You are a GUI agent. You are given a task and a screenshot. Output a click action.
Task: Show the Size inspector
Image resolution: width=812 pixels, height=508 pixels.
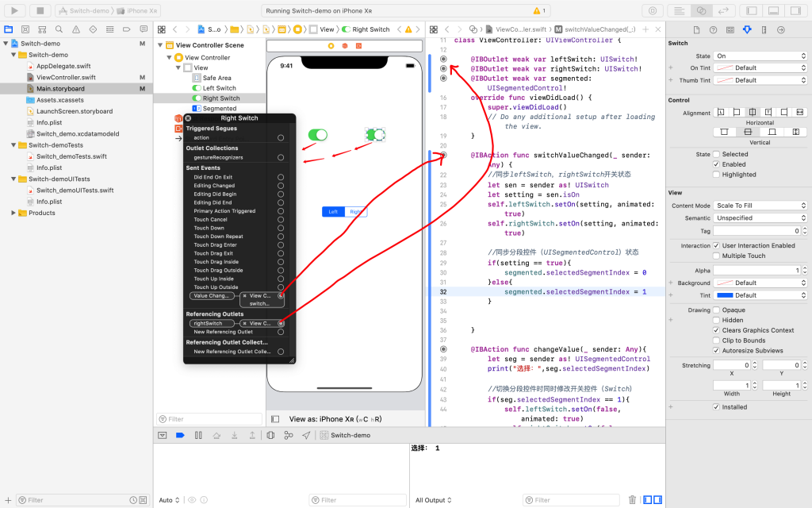(x=764, y=29)
